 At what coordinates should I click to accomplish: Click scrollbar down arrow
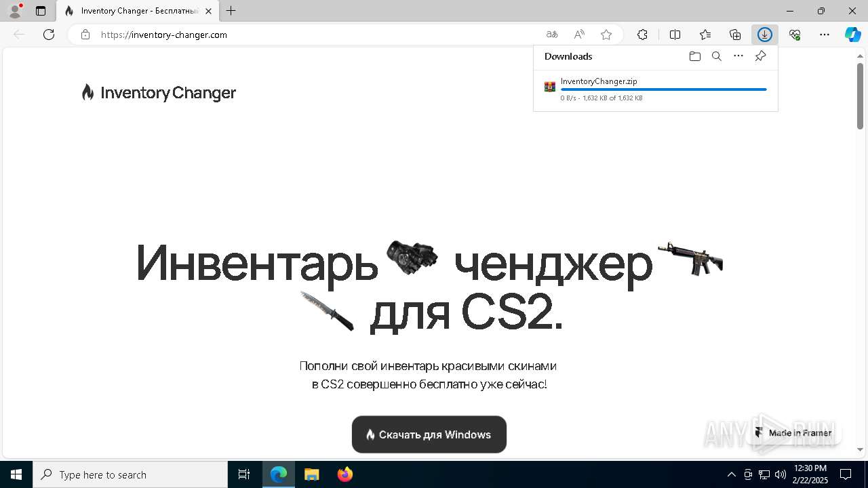point(860,449)
